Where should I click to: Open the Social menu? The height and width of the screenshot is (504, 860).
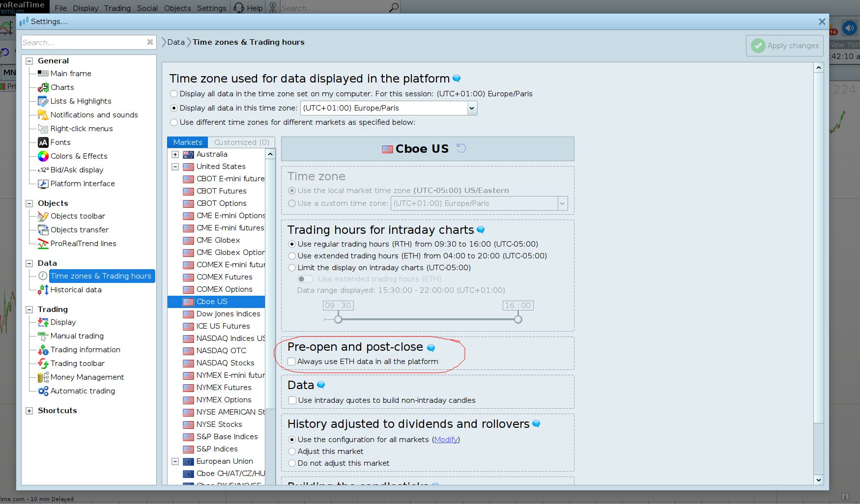[x=147, y=8]
